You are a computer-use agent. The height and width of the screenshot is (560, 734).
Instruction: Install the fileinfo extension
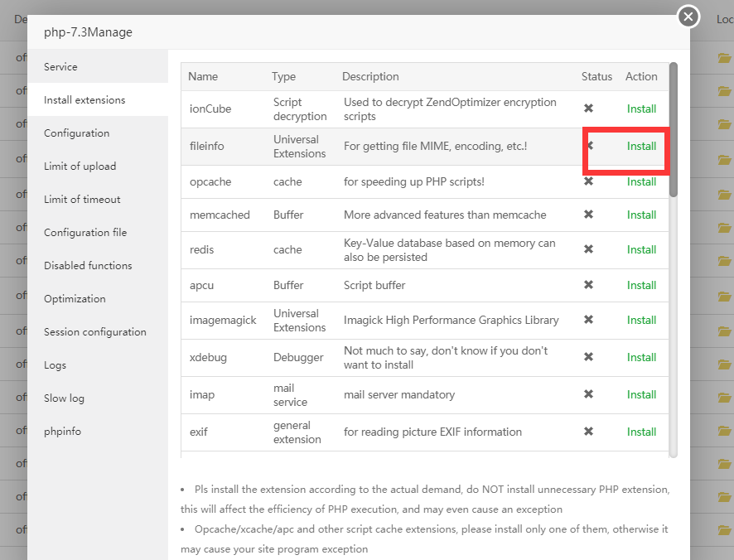click(641, 146)
